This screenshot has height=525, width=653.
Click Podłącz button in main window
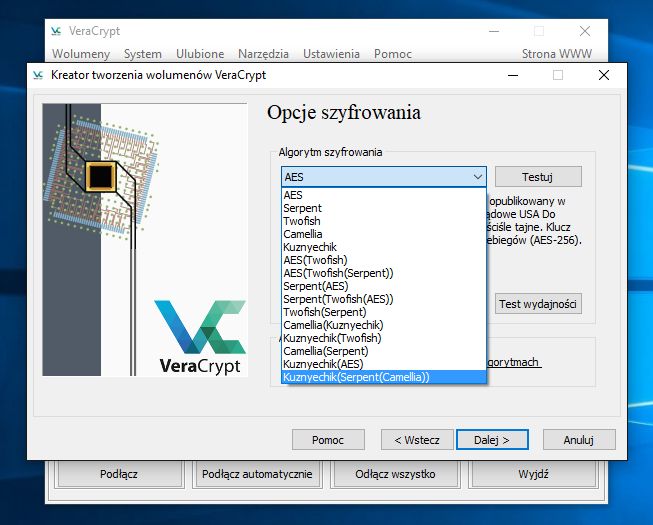[x=119, y=474]
